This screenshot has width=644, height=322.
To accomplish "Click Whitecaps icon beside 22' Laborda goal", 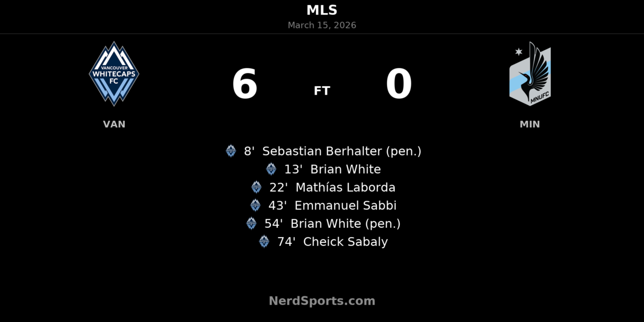I will click(257, 187).
